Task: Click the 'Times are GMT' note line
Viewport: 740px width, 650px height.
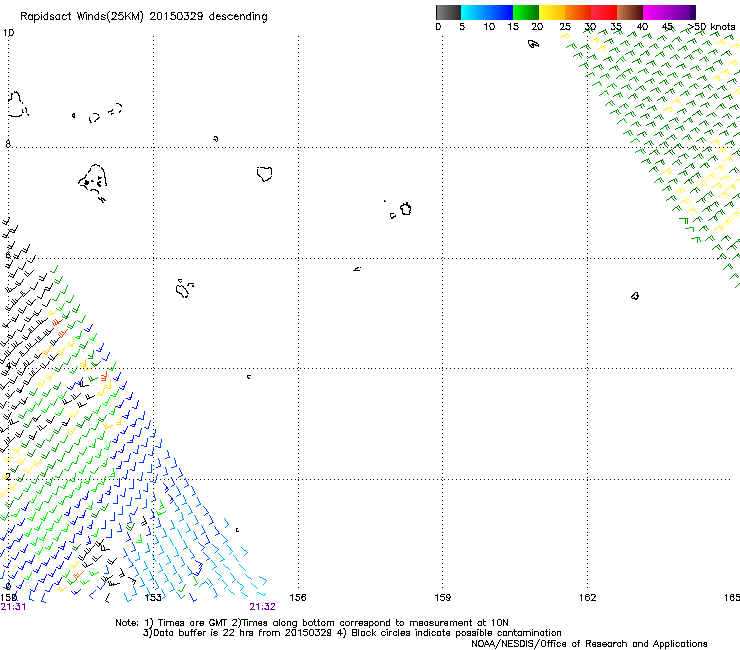Action: click(x=311, y=623)
